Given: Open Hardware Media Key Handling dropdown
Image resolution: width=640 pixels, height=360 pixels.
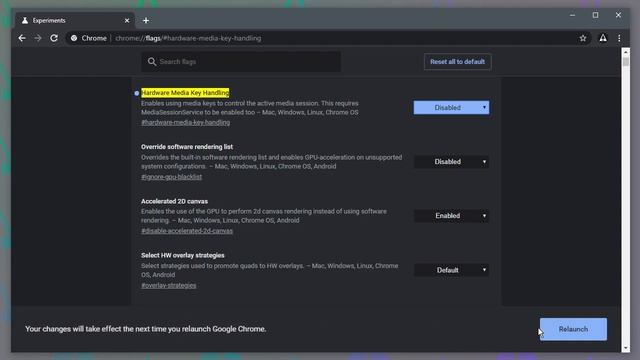Looking at the screenshot, I should coord(451,108).
